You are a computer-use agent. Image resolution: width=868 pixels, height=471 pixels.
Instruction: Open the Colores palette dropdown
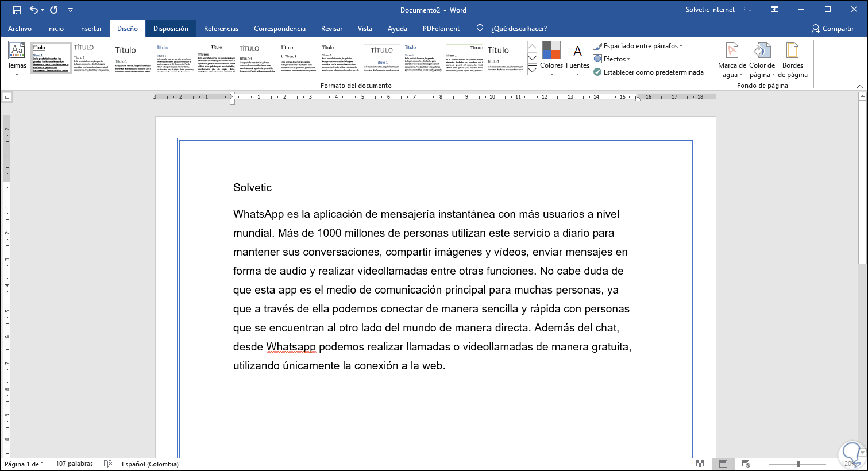pos(551,59)
